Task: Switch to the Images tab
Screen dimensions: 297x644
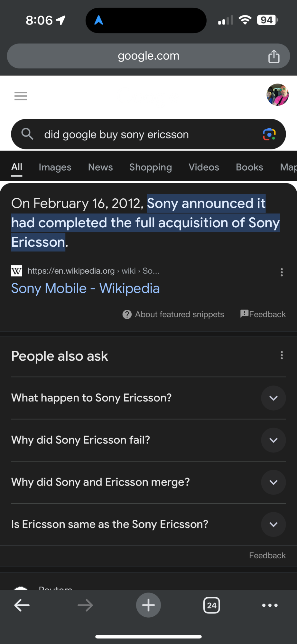Action: [x=55, y=167]
